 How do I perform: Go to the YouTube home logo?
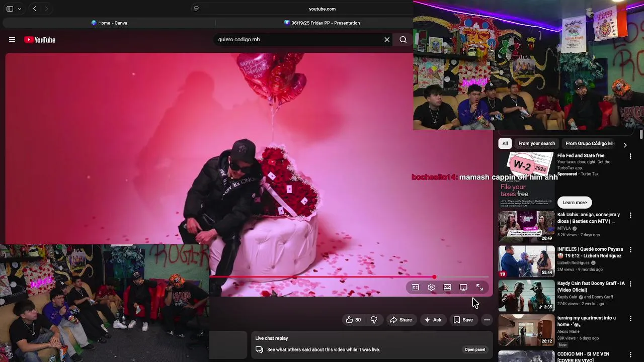coord(40,40)
